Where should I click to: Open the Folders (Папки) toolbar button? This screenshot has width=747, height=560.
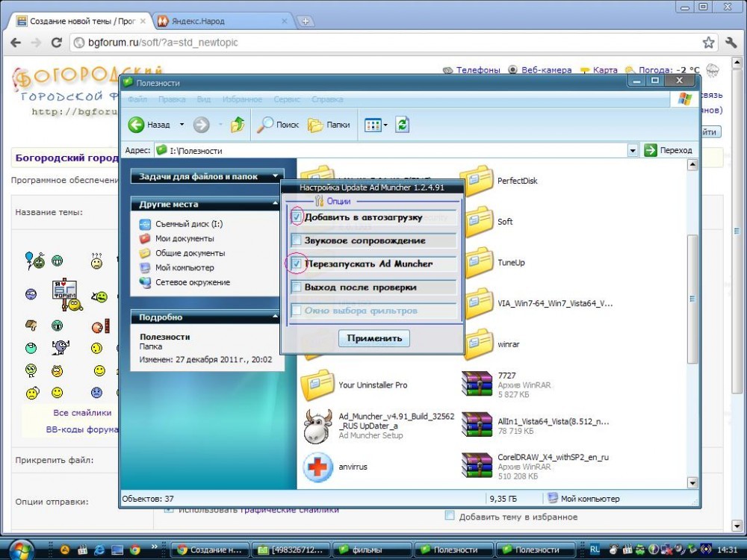pyautogui.click(x=316, y=125)
